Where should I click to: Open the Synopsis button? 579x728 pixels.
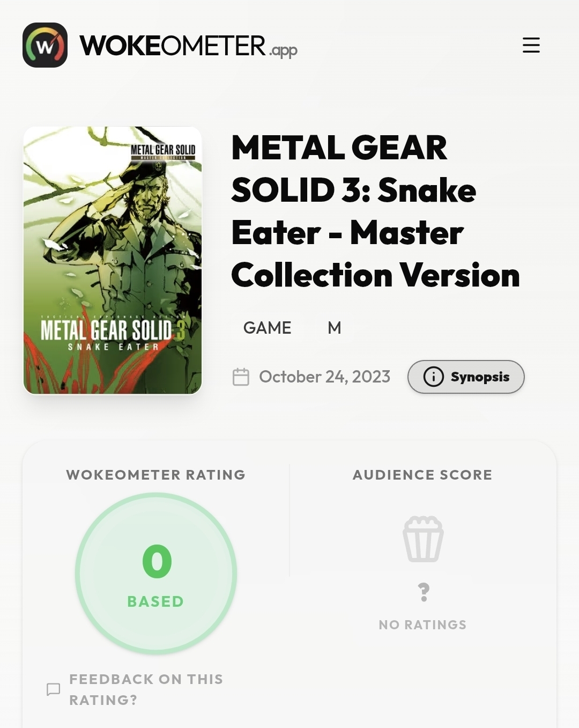[x=466, y=377]
